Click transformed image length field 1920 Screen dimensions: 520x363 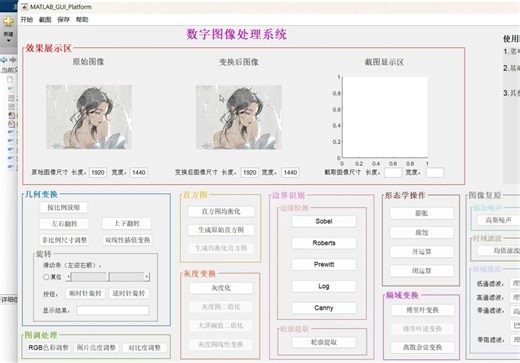tap(249, 173)
